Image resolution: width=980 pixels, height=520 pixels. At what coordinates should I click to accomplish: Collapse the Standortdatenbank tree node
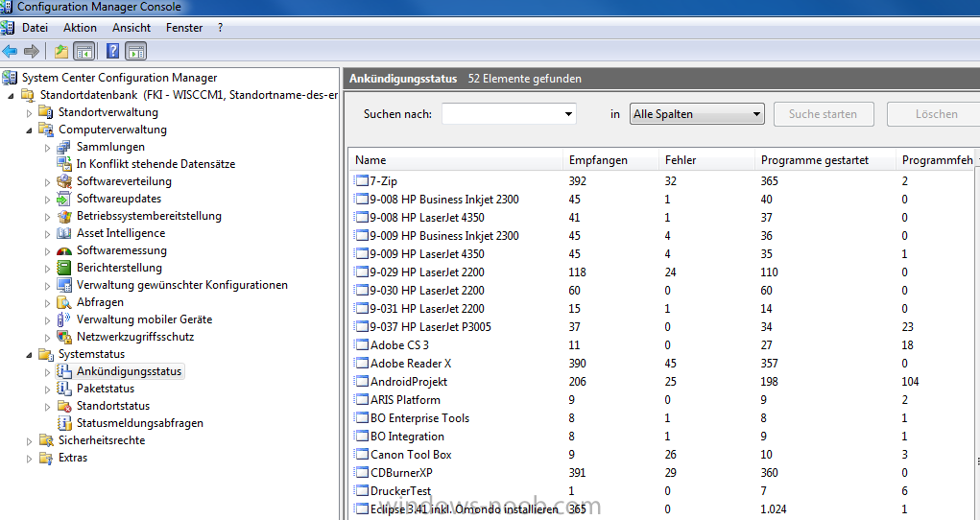point(11,96)
